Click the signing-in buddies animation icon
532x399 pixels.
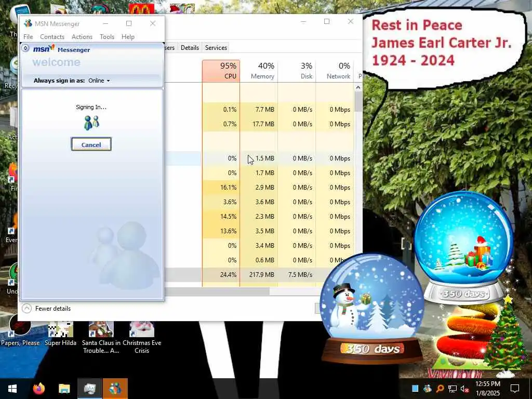[x=91, y=123]
